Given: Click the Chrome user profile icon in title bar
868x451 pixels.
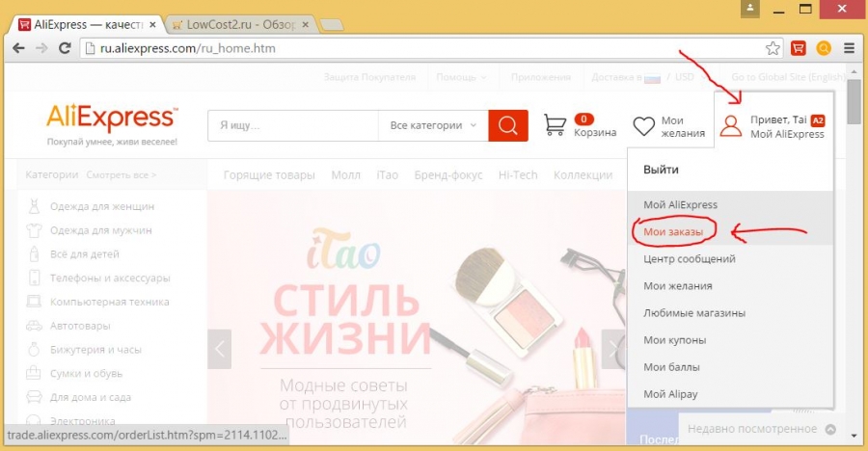Looking at the screenshot, I should point(750,9).
